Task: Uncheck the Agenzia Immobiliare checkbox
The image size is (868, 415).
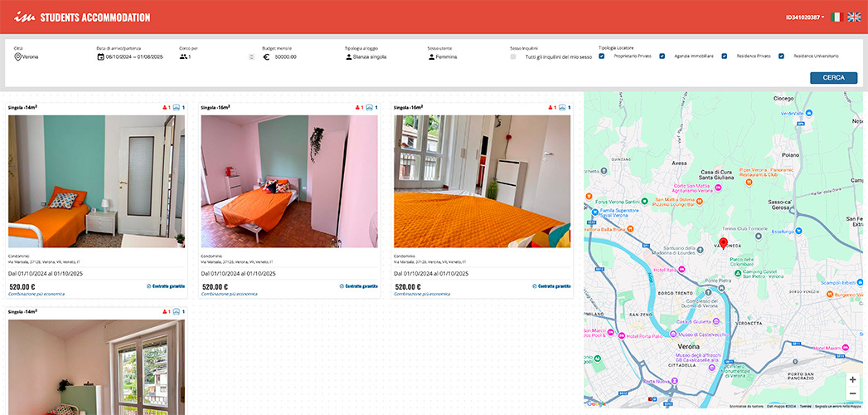Action: point(662,56)
